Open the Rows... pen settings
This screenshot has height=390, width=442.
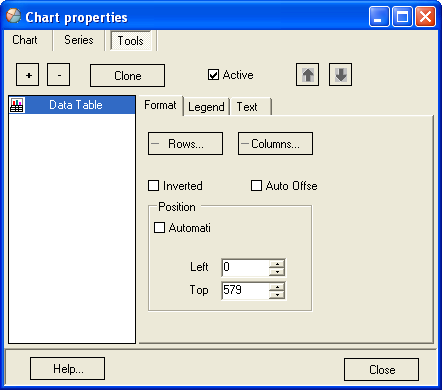[185, 144]
